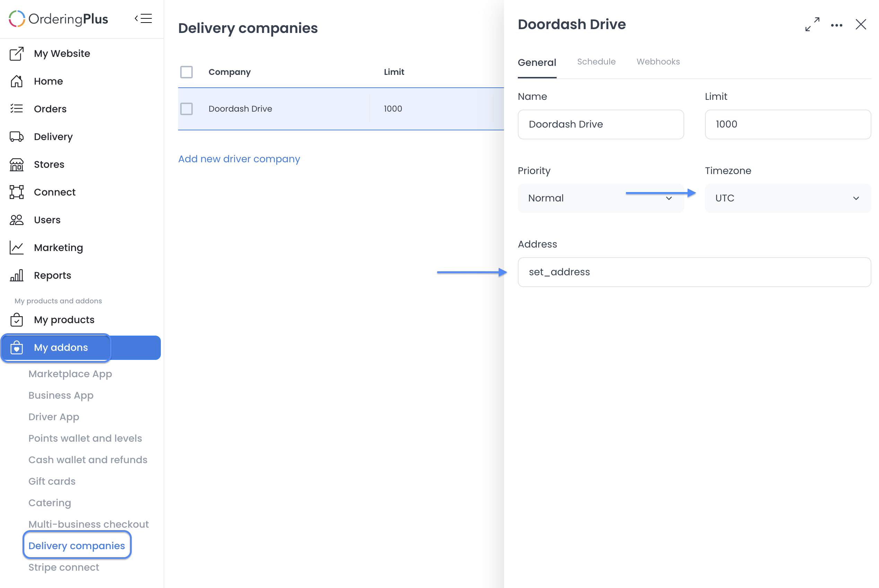Click the Users people icon
This screenshot has width=879, height=588.
(17, 220)
